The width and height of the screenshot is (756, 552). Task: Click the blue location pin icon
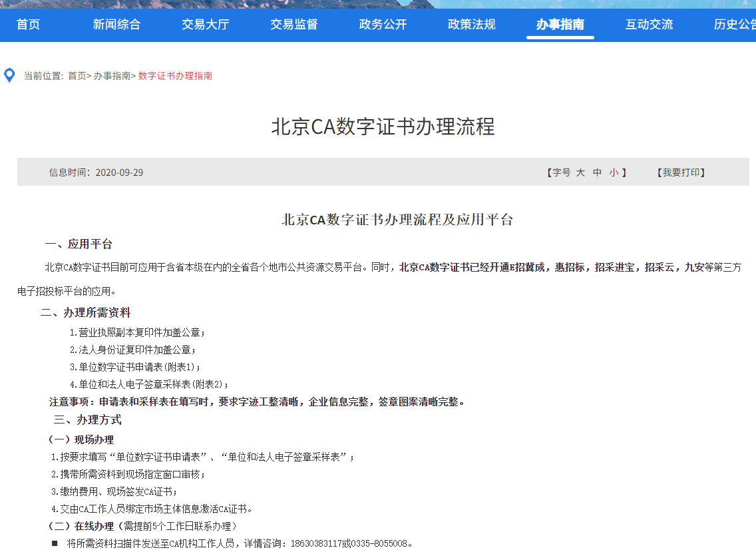[9, 75]
